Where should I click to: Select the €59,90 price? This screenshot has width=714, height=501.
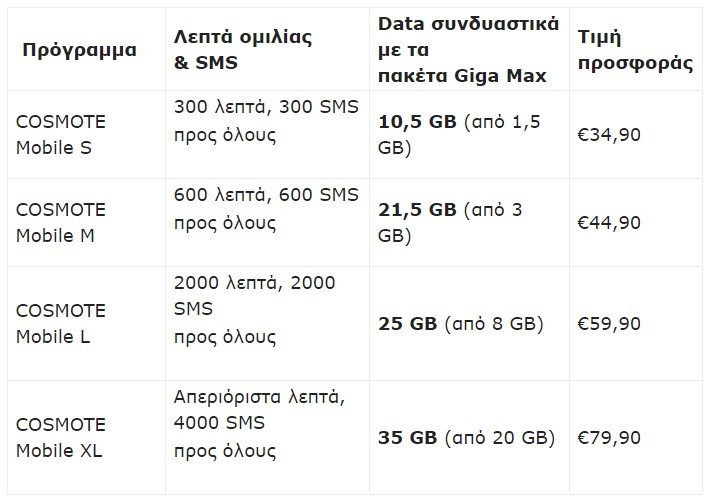click(x=609, y=324)
